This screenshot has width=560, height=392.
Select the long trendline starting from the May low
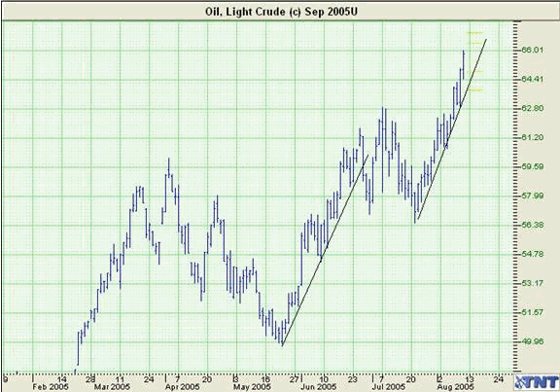pos(325,250)
